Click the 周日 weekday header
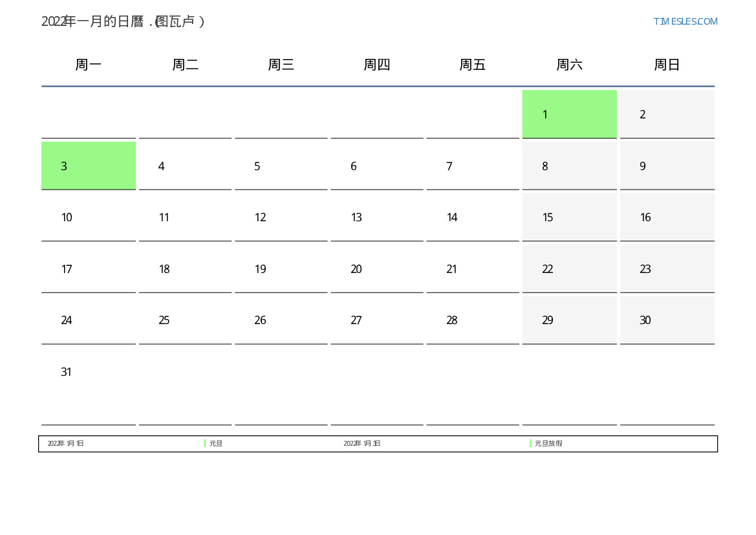This screenshot has height=535, width=756. 667,65
